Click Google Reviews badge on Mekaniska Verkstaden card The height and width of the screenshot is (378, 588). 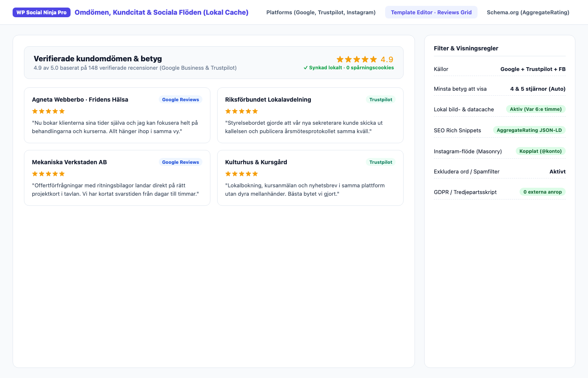pos(181,162)
